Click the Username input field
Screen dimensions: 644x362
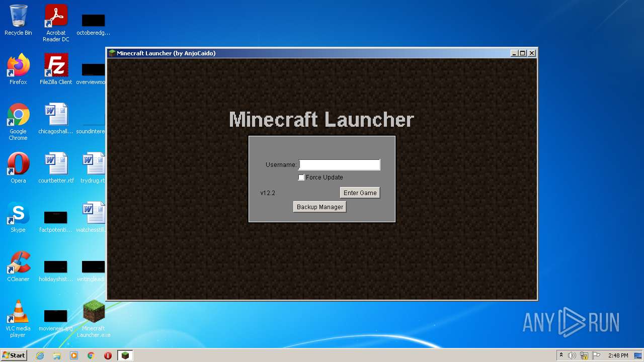340,164
